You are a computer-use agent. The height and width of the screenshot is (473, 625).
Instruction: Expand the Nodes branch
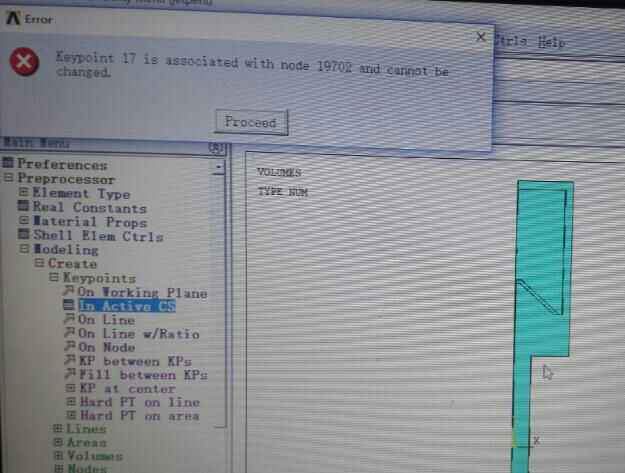point(59,467)
